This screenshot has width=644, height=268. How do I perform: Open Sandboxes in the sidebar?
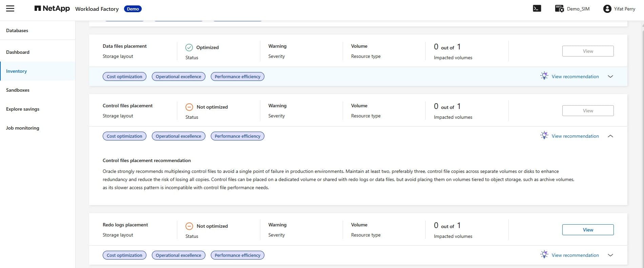18,90
